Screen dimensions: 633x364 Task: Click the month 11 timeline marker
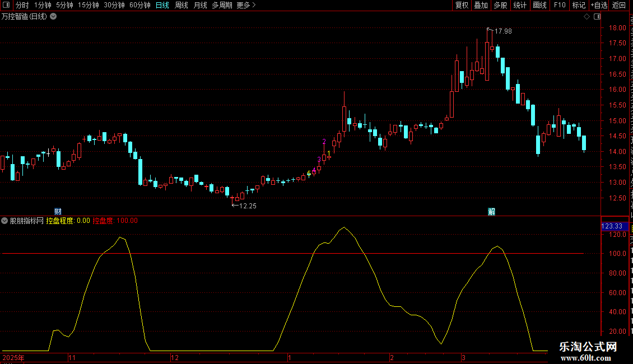click(72, 357)
